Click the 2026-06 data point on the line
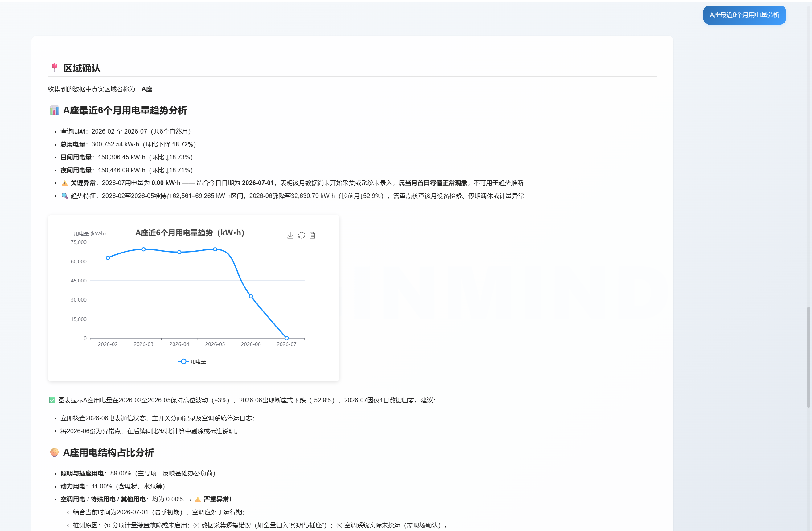This screenshot has width=812, height=531. (251, 297)
